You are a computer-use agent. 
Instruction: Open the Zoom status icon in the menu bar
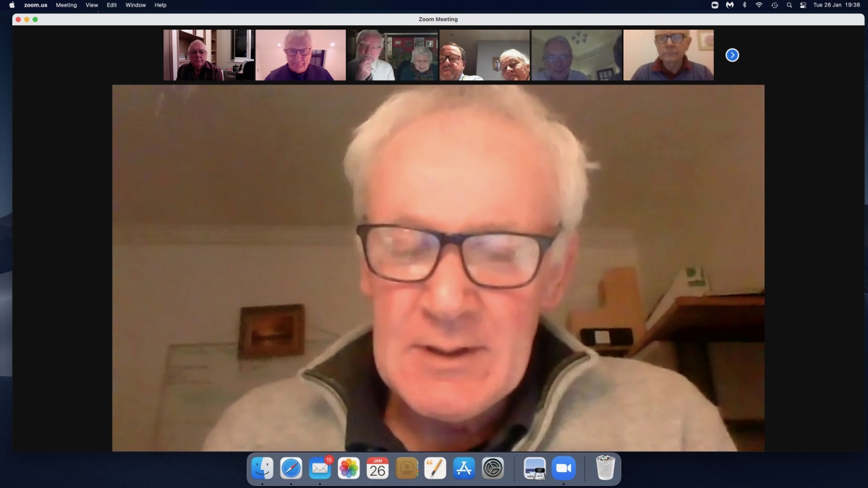coord(715,5)
